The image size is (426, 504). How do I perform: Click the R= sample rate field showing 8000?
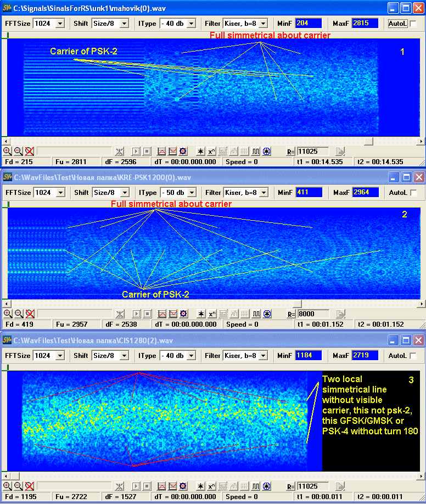[313, 314]
